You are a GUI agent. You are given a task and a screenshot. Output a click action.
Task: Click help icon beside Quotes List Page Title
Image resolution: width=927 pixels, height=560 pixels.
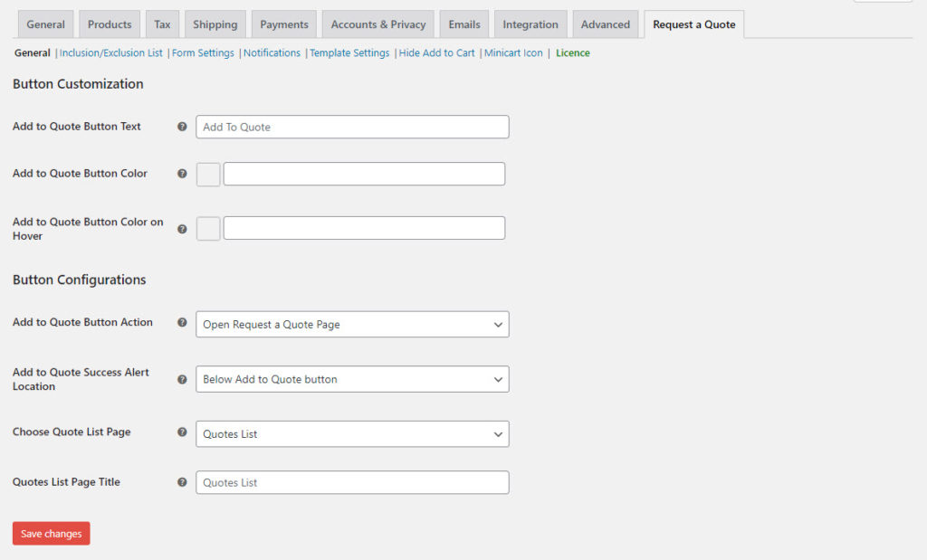[182, 482]
